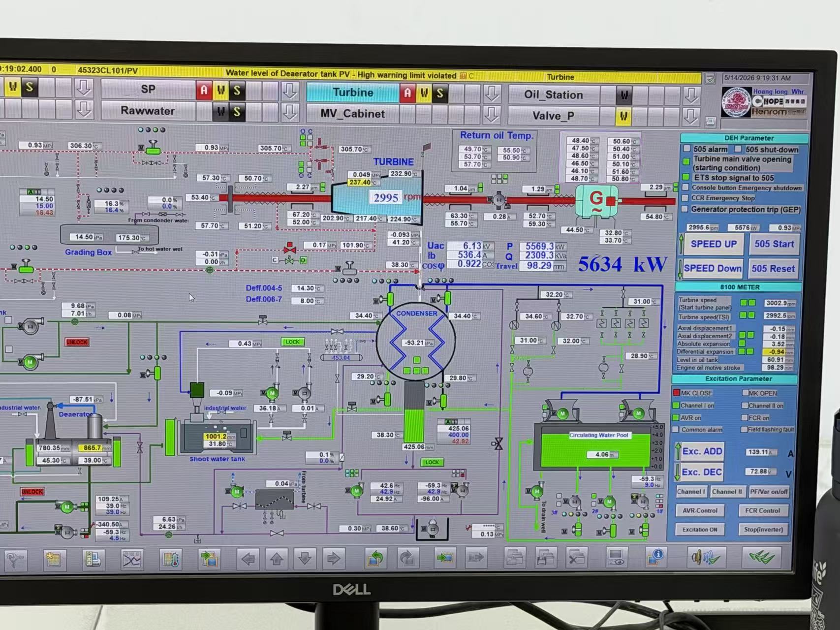Click the AVR-Control button
Image resolution: width=840 pixels, height=630 pixels.
tap(700, 511)
